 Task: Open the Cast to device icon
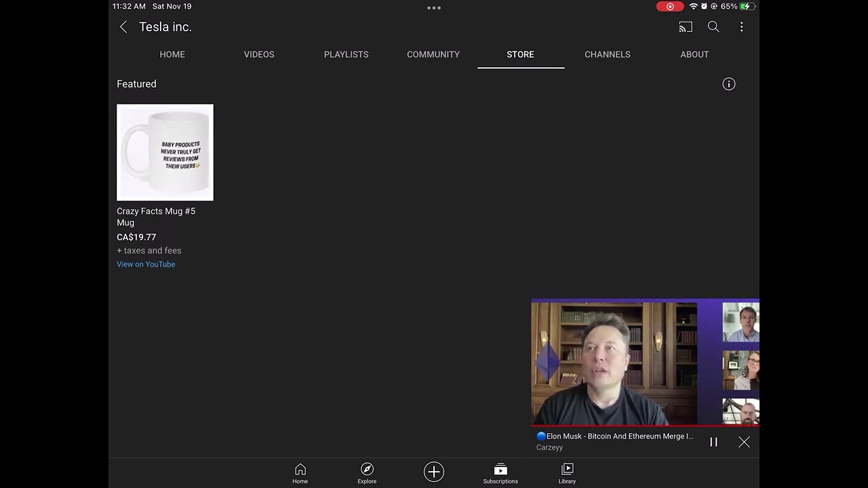coord(686,27)
